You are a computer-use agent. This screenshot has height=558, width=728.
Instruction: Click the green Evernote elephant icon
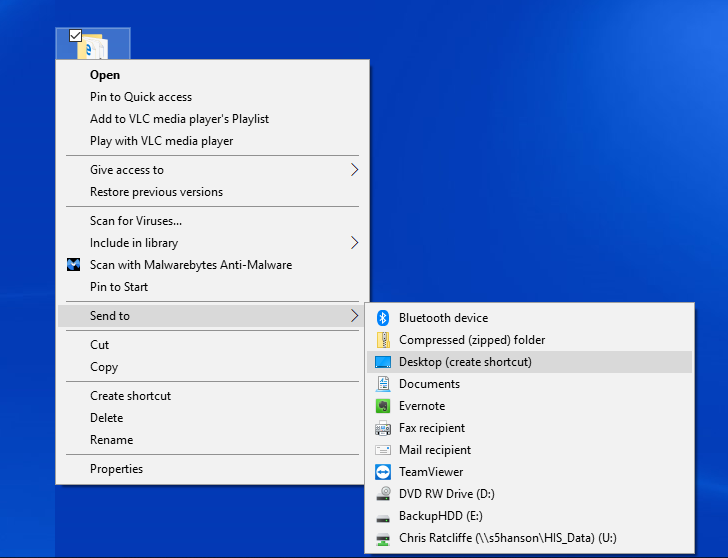[x=383, y=406]
